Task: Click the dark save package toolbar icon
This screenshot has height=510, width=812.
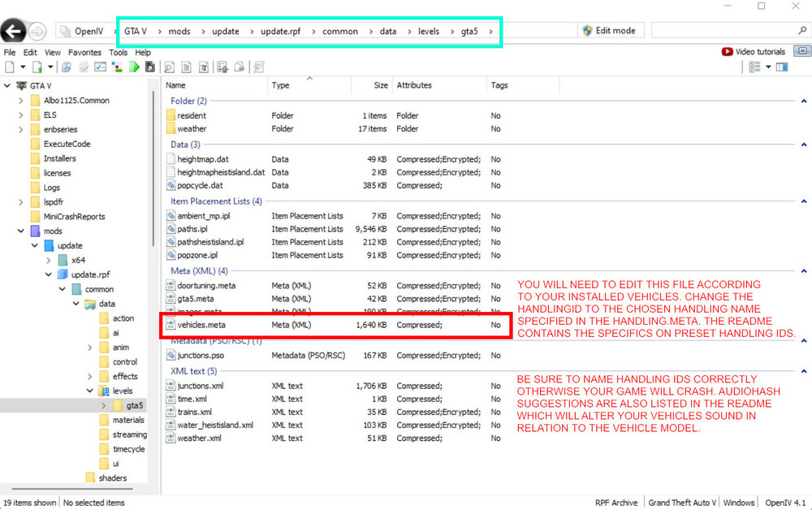Action: [150, 67]
